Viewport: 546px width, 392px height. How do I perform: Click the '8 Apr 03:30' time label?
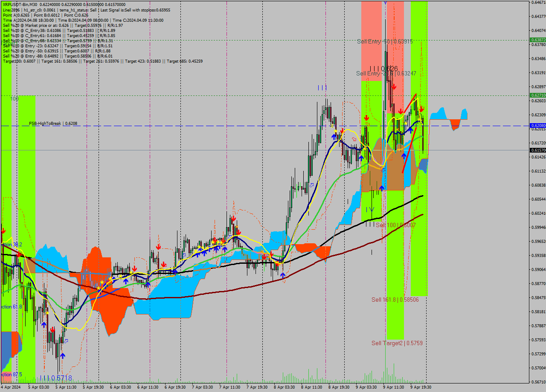[x=284, y=387]
